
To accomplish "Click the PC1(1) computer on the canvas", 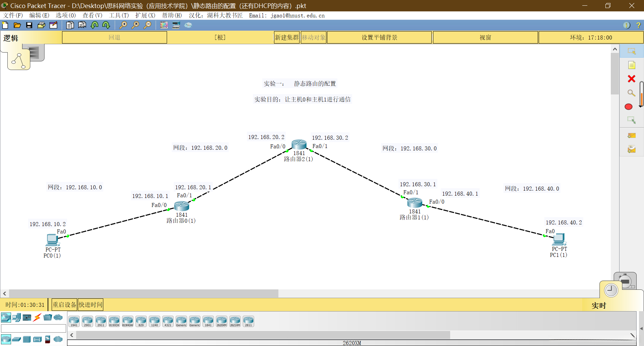I will point(559,239).
